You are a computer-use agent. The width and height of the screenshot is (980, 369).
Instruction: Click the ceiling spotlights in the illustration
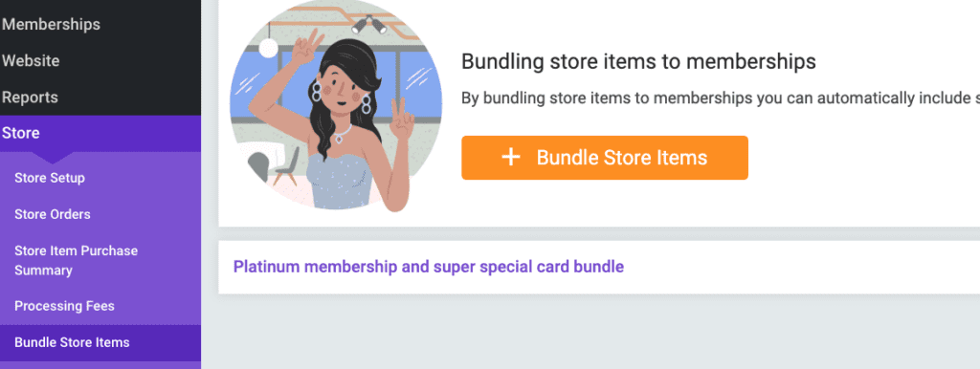368,24
